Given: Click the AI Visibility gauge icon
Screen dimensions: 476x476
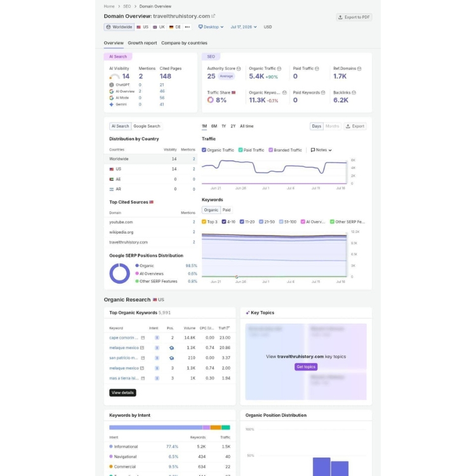Looking at the screenshot, I should coord(114,77).
